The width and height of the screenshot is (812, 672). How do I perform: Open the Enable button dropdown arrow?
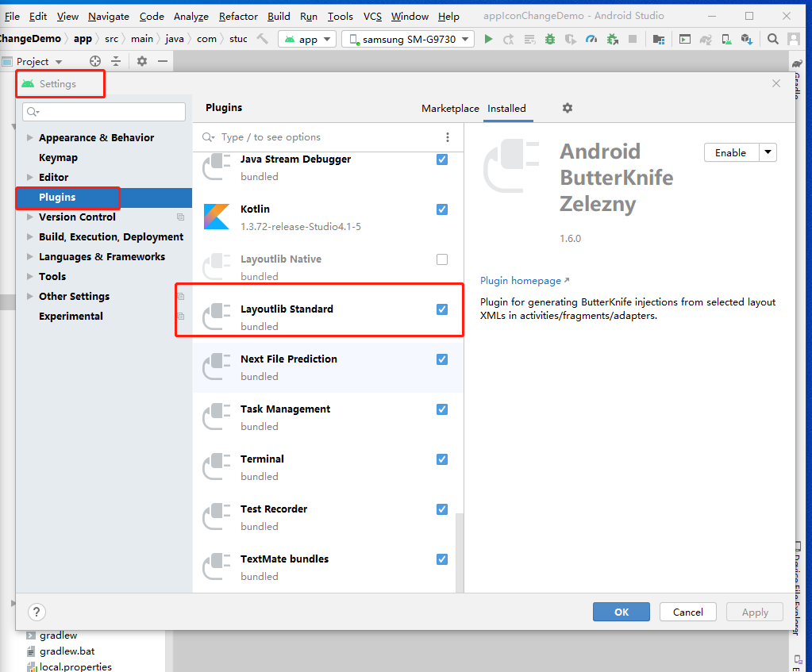[x=768, y=152]
